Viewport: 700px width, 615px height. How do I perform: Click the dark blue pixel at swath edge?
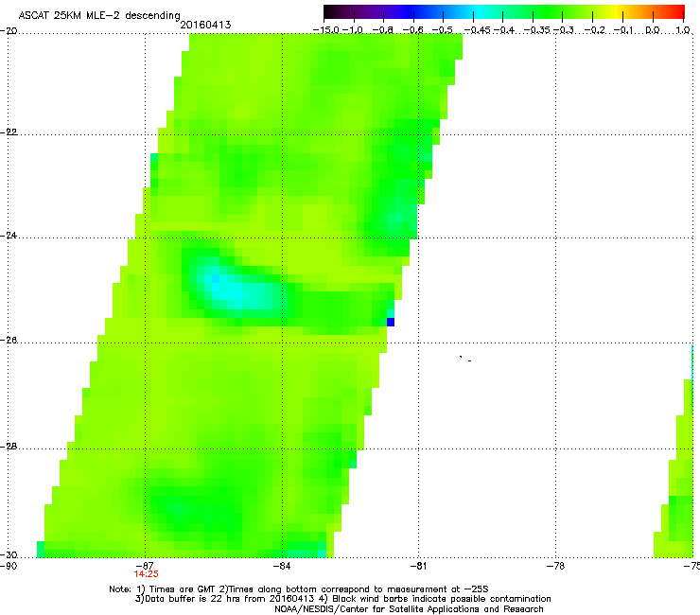pyautogui.click(x=390, y=322)
